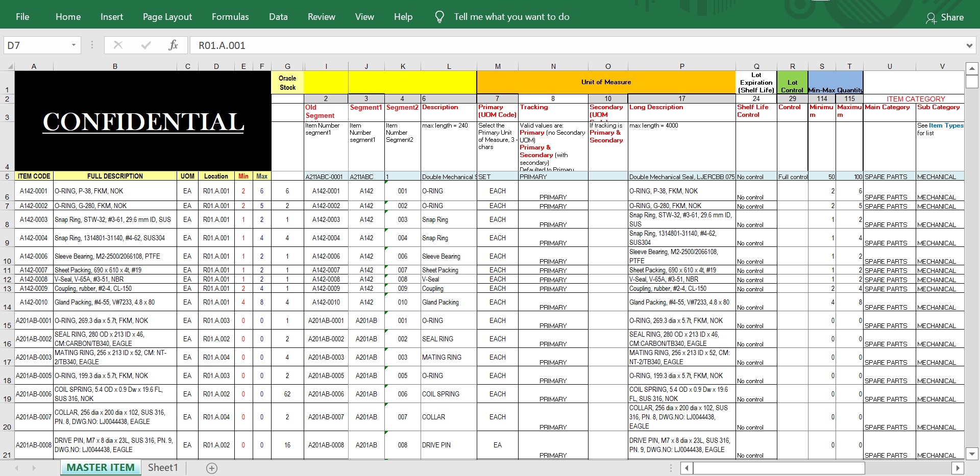980x476 pixels.
Task: Select the Location header cell
Action: [216, 176]
